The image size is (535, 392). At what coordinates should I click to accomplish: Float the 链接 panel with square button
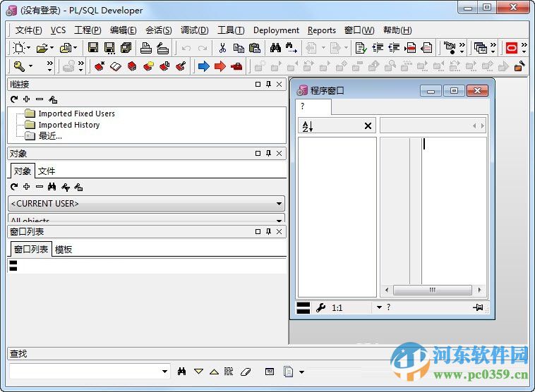pyautogui.click(x=258, y=84)
